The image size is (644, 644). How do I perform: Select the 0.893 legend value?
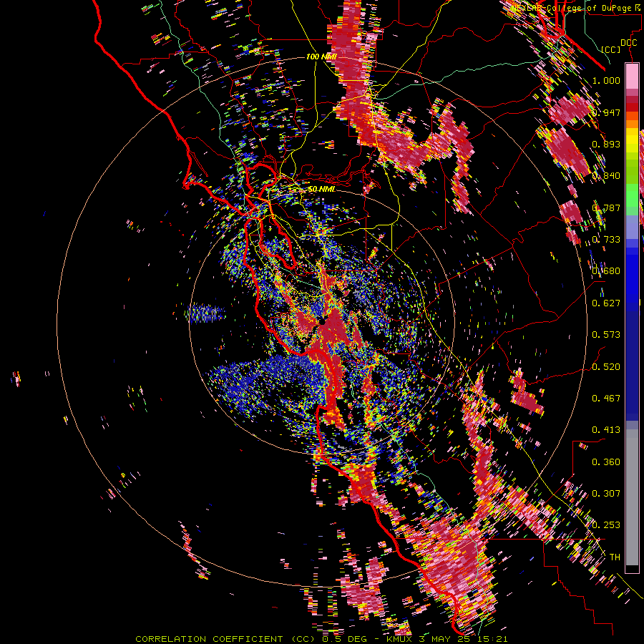tap(606, 144)
